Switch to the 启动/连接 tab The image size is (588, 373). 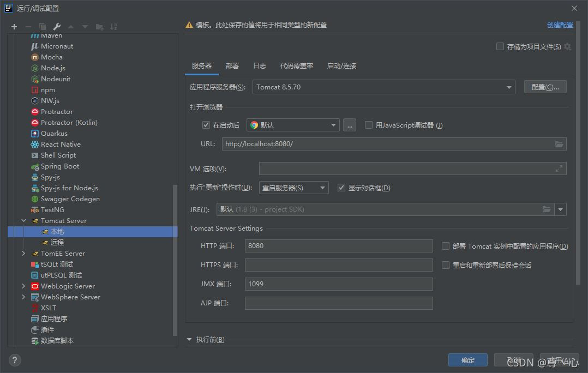coord(341,65)
